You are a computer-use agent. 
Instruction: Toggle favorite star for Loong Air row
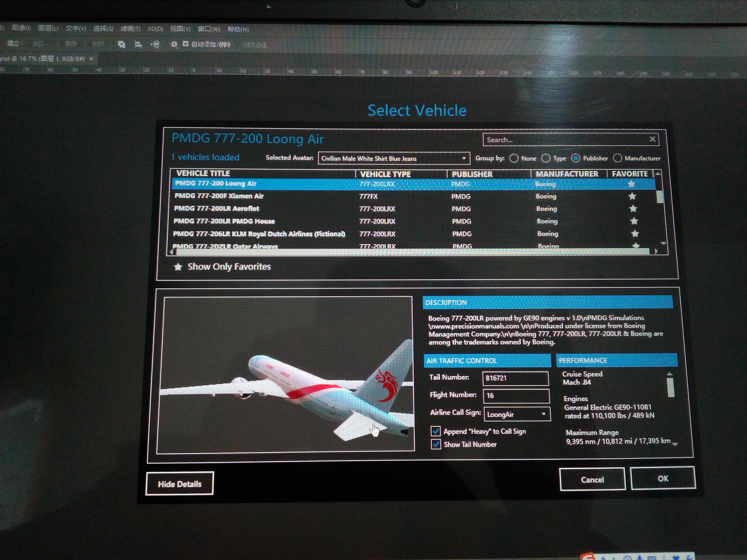pos(631,184)
